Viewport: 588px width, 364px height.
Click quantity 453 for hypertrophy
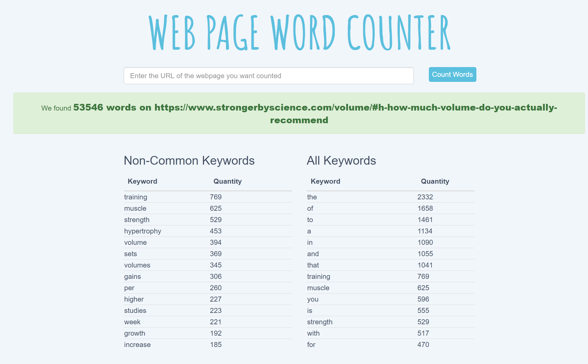(216, 231)
